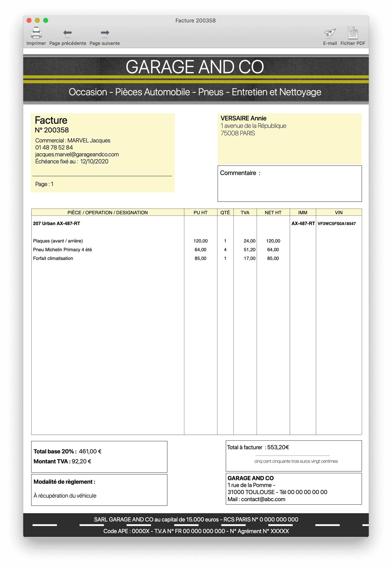Click the VIN column header
The image size is (392, 568).
[339, 213]
